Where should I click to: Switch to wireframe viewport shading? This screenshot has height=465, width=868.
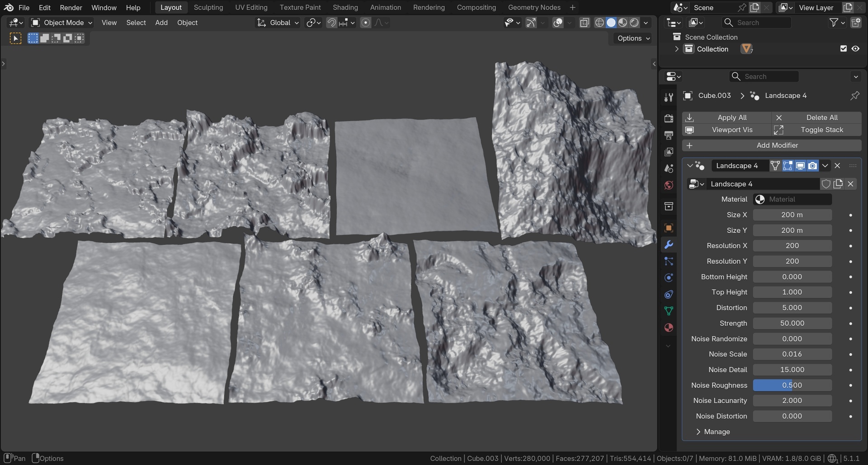click(x=599, y=23)
